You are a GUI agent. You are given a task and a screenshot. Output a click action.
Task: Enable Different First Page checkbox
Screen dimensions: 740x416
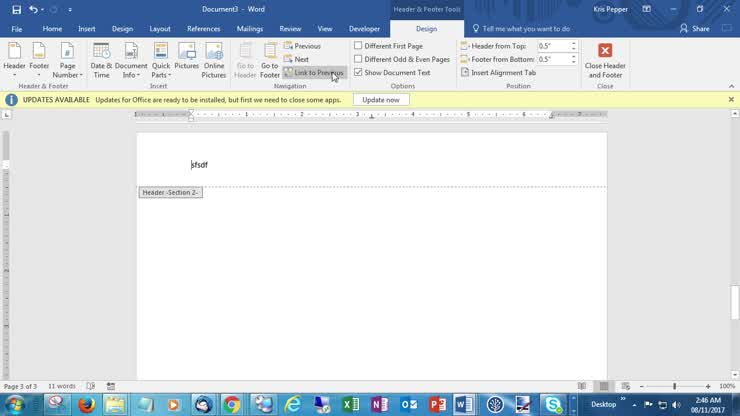(x=358, y=46)
